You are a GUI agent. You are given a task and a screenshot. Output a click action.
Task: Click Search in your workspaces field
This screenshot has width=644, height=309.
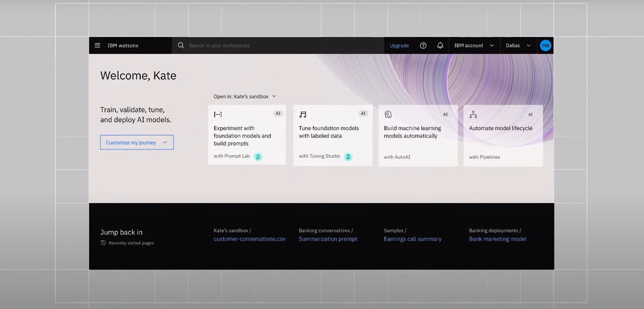278,46
